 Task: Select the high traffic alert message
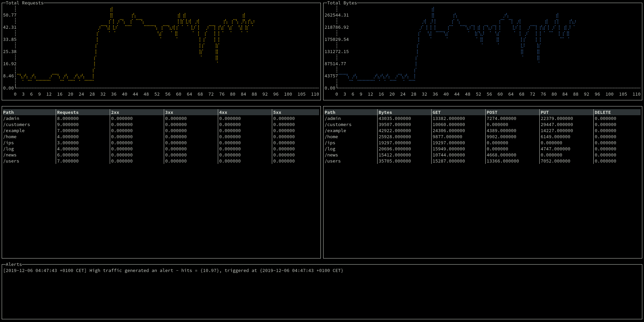point(173,270)
